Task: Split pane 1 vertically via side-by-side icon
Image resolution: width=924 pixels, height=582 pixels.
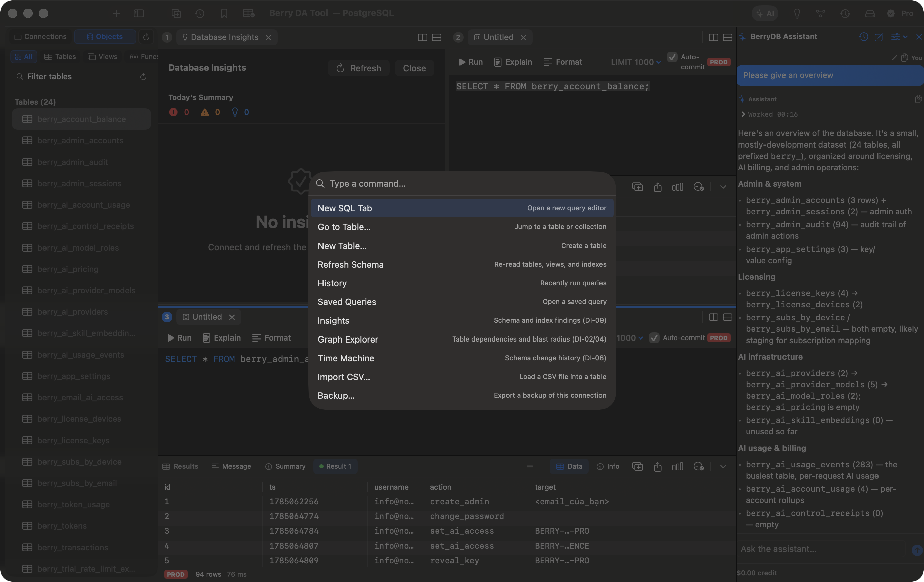Action: pyautogui.click(x=422, y=37)
